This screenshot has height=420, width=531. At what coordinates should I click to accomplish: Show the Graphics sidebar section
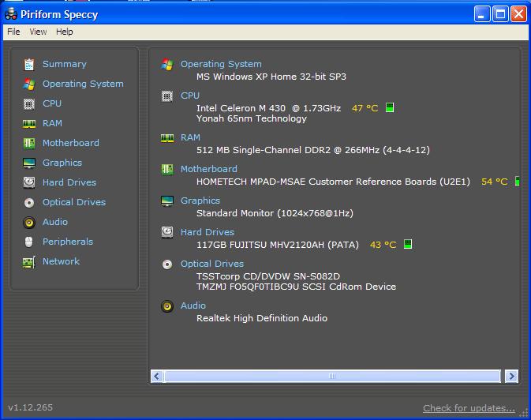62,163
